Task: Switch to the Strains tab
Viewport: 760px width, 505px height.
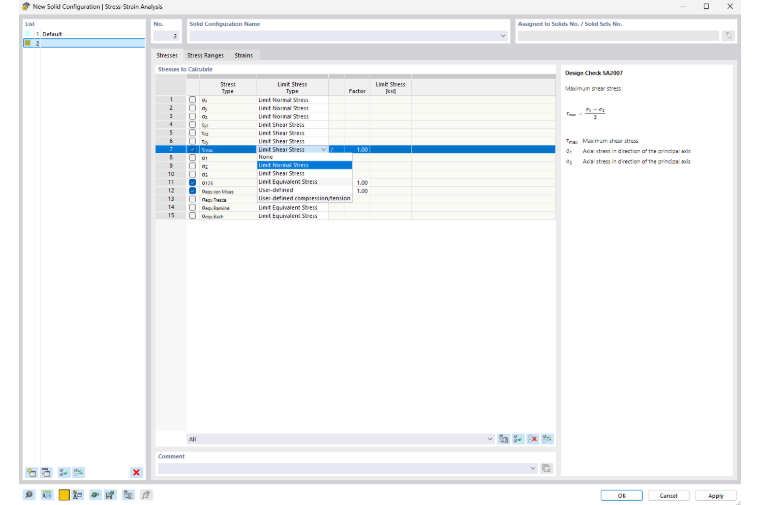Action: (x=244, y=55)
